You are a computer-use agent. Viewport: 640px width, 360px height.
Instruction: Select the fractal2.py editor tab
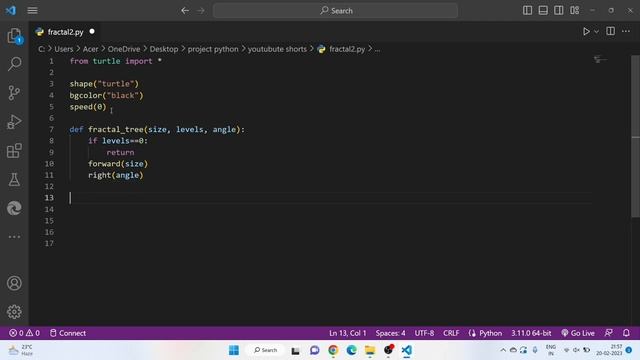click(x=65, y=32)
